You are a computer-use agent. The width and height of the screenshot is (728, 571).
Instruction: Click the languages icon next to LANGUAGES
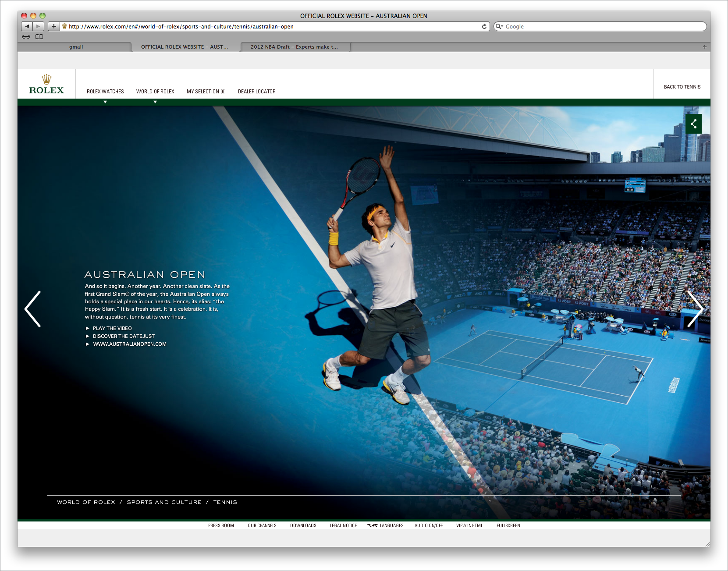click(x=372, y=525)
